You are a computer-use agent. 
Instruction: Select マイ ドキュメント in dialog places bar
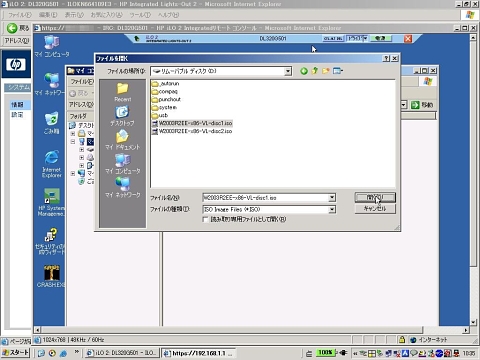tap(122, 140)
